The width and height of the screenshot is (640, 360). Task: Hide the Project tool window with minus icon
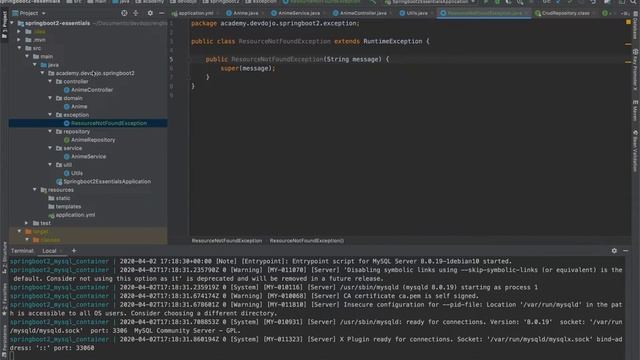pos(162,13)
